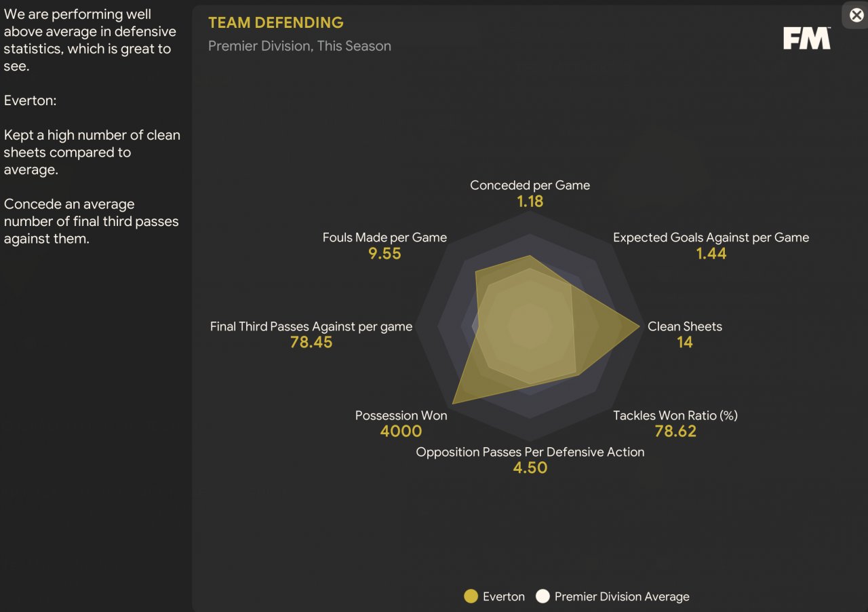868x612 pixels.
Task: Click the Premier Division, This Season subtitle
Action: pyautogui.click(x=299, y=46)
